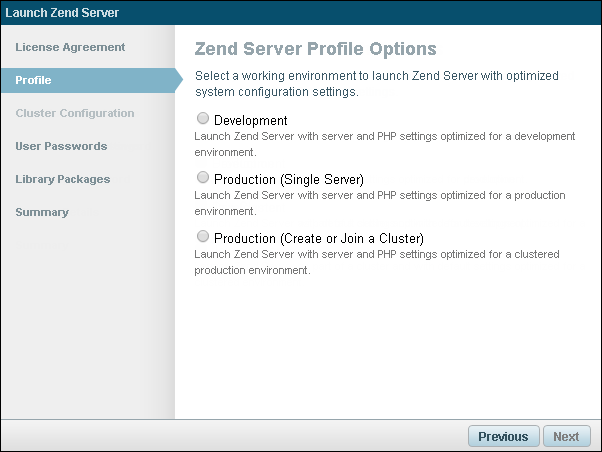The height and width of the screenshot is (452, 602).
Task: Pick the Production (Create or Join a Cluster) radio
Action: click(x=203, y=237)
